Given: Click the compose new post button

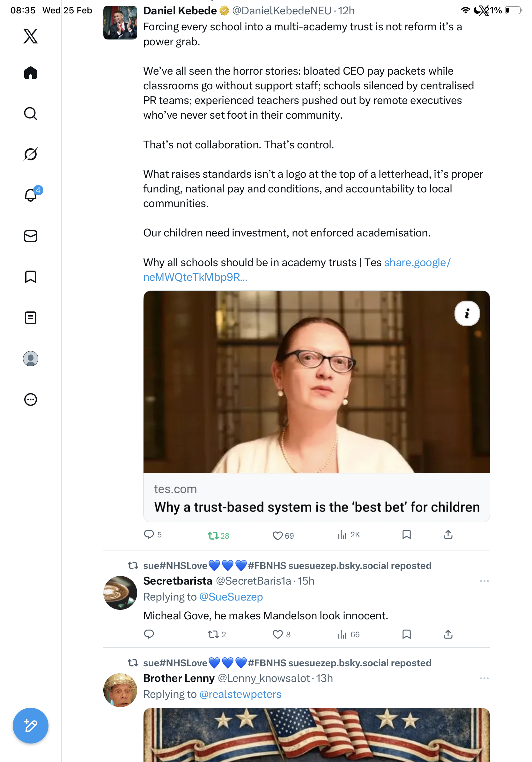Looking at the screenshot, I should pos(31,726).
